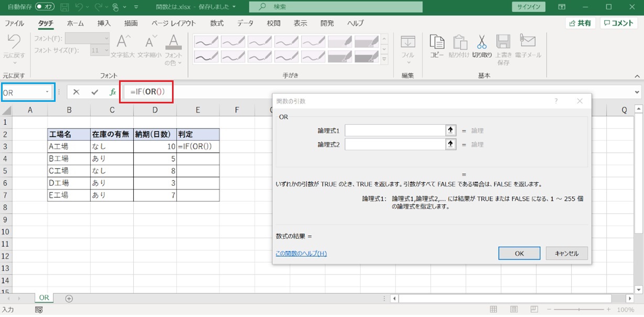This screenshot has width=644, height=317.
Task: Collapse dialog using 論理式1 range selector icon
Action: click(450, 131)
